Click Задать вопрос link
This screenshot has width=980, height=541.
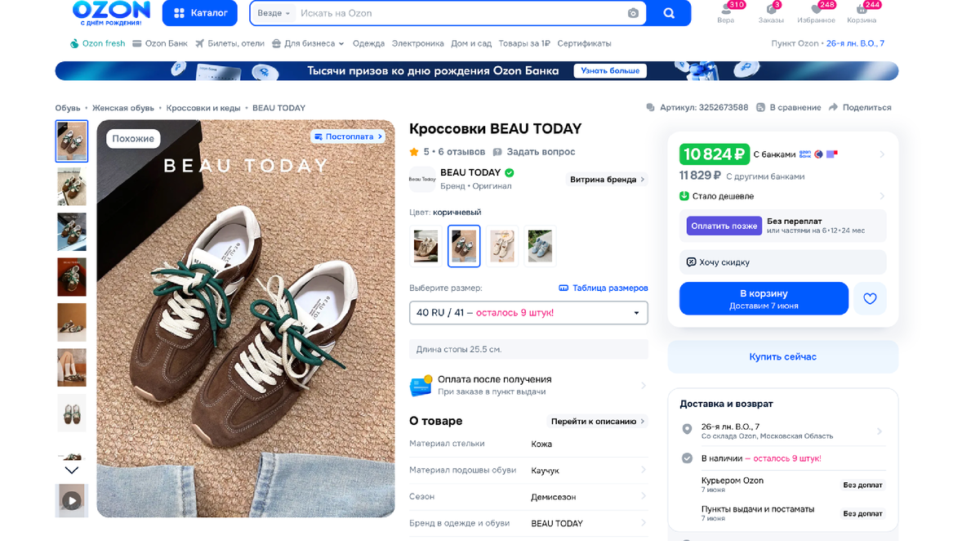[533, 152]
